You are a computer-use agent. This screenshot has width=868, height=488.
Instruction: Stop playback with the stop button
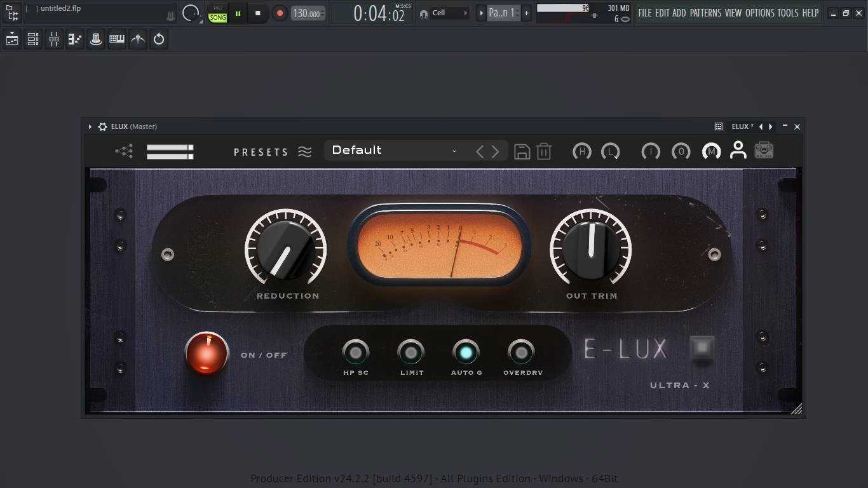click(257, 13)
